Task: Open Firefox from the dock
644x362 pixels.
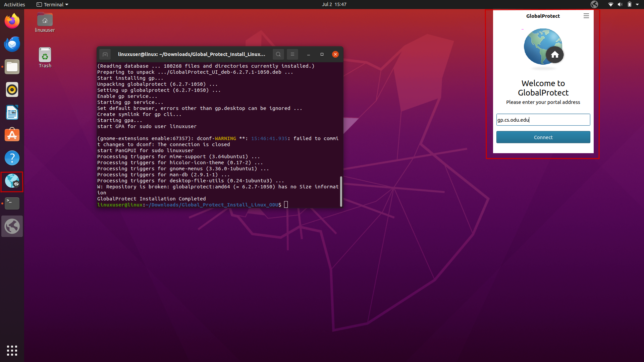Action: click(12, 21)
